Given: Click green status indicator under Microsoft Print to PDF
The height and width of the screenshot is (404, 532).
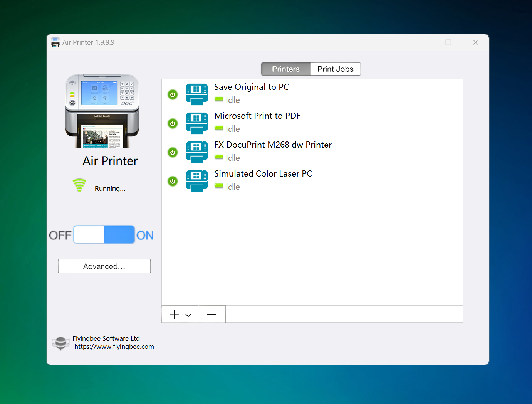Looking at the screenshot, I should (219, 128).
